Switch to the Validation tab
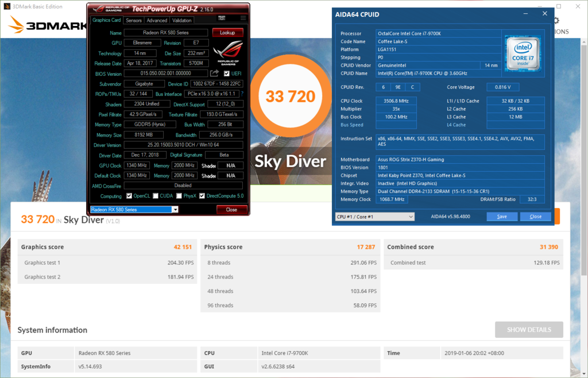Viewport: 588px width, 378px height. (x=182, y=20)
